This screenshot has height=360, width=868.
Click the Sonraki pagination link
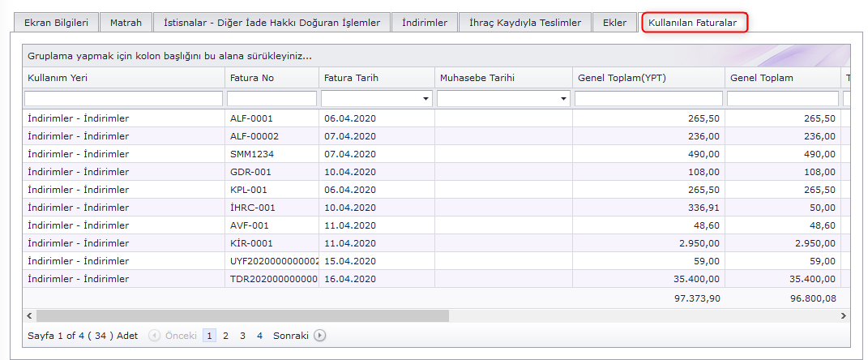290,336
